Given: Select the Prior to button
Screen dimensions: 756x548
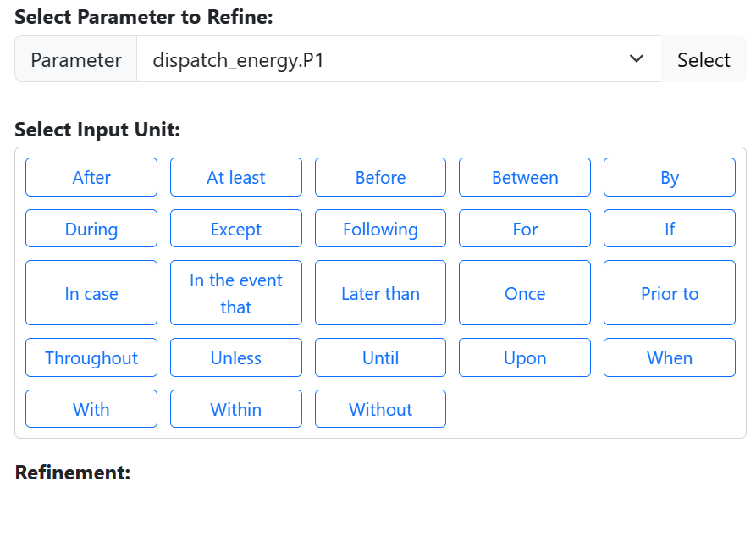Looking at the screenshot, I should (670, 293).
